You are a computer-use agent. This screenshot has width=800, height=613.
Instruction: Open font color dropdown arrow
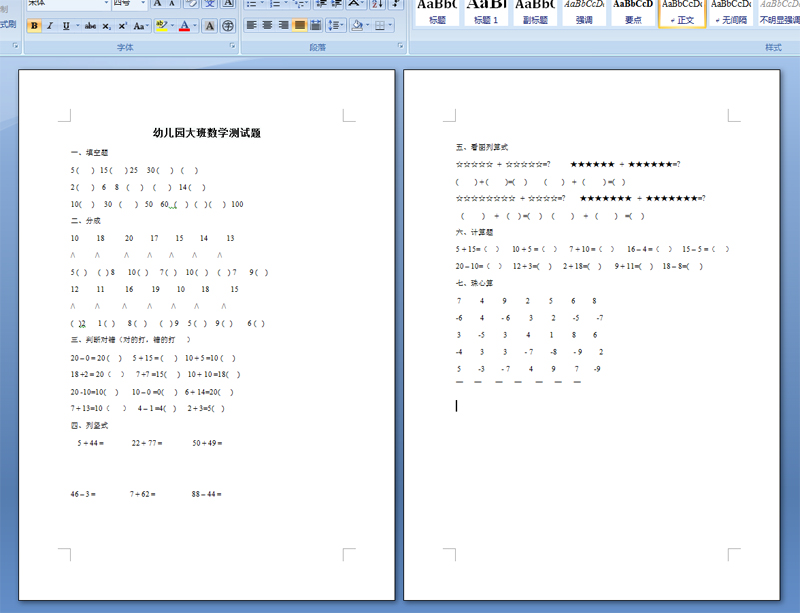(x=195, y=26)
